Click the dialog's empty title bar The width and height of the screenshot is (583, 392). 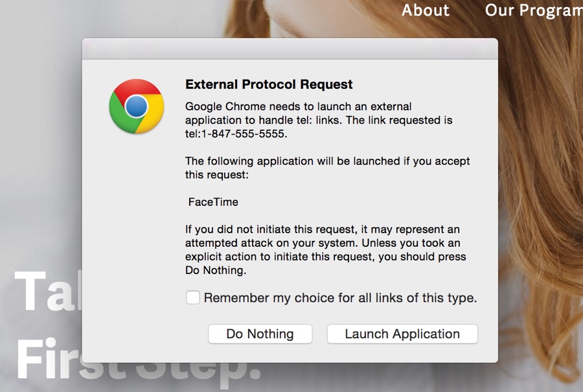pyautogui.click(x=290, y=49)
